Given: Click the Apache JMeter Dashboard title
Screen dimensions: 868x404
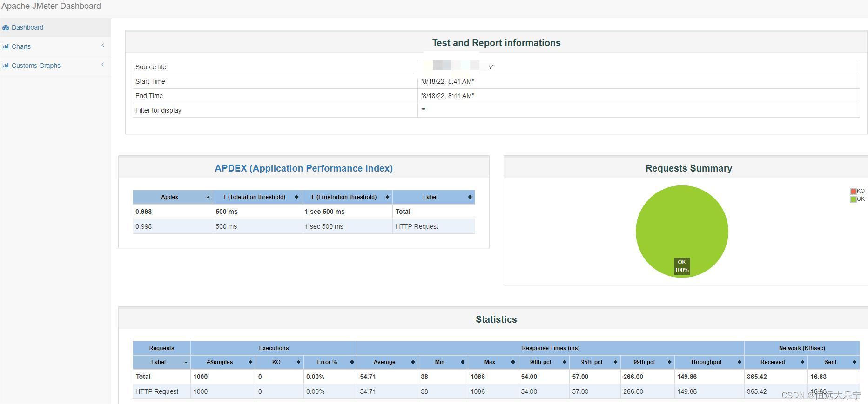Looking at the screenshot, I should [x=51, y=6].
